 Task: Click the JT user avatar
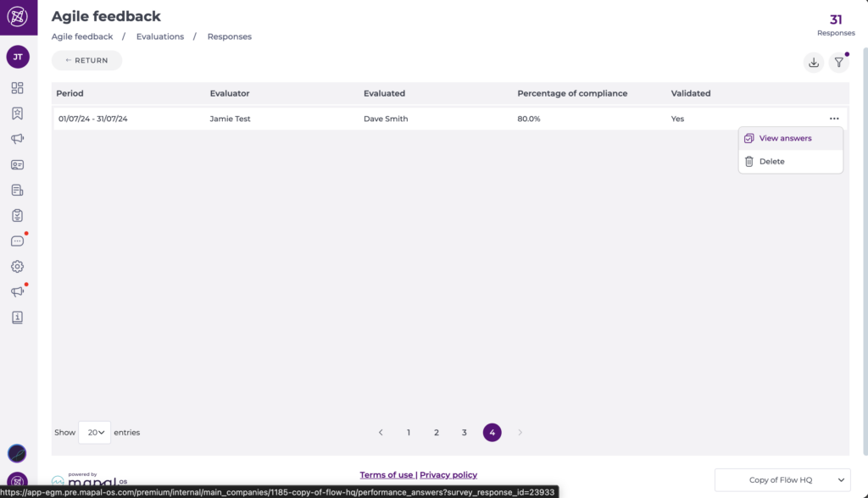[x=18, y=57]
